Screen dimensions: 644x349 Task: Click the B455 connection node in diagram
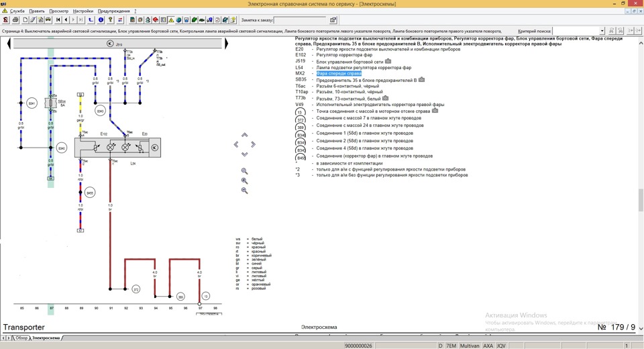point(89,193)
